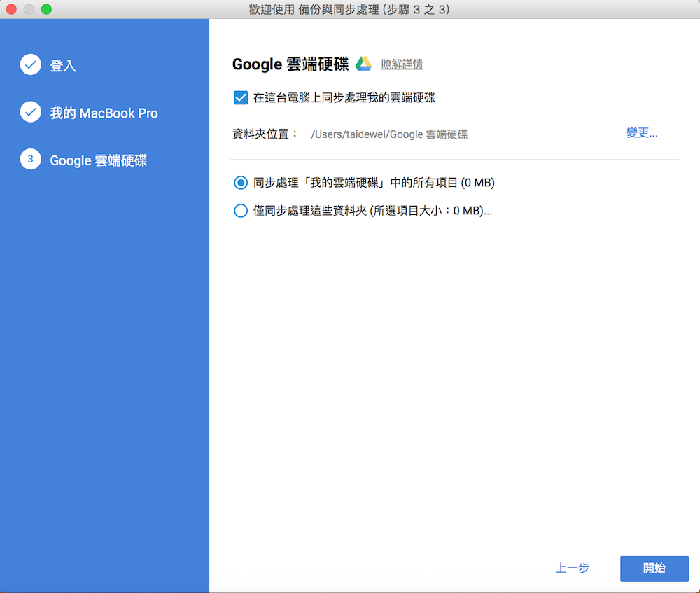Click the checkmark icon beside 我的 MacBook Pro
Viewport: 700px width, 593px height.
coord(30,112)
